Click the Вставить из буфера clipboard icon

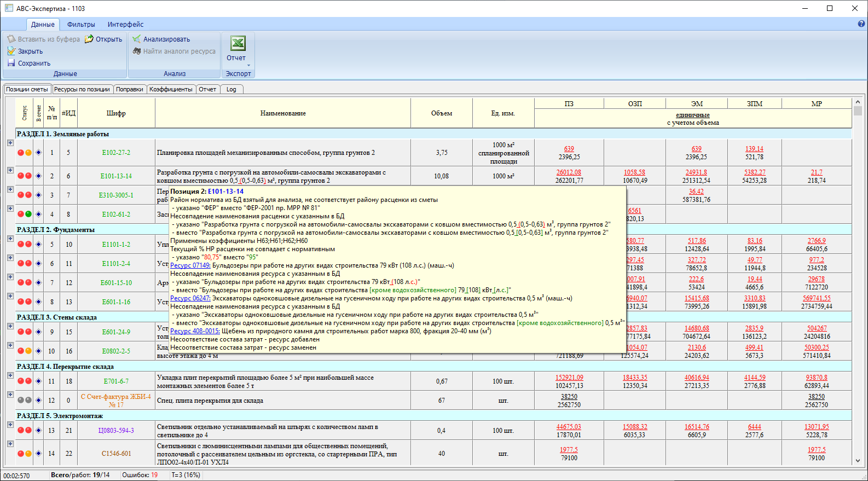tap(11, 39)
